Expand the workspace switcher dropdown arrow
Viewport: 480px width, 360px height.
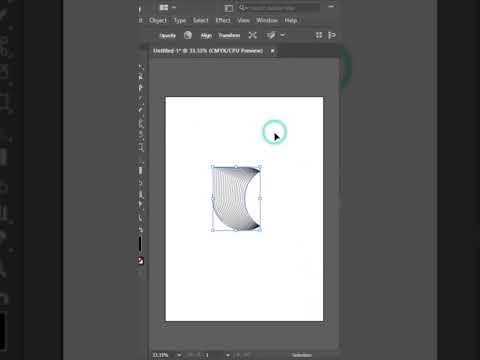tap(174, 7)
